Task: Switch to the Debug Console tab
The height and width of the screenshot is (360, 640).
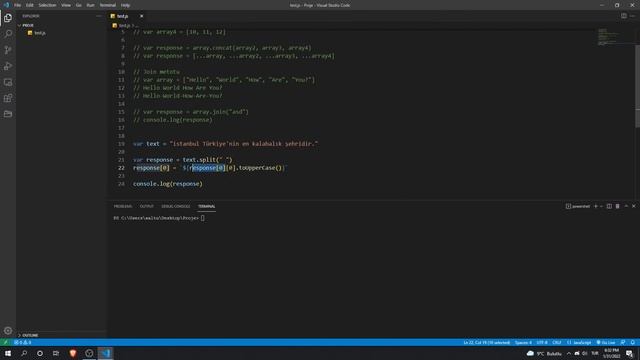Action: [x=176, y=206]
